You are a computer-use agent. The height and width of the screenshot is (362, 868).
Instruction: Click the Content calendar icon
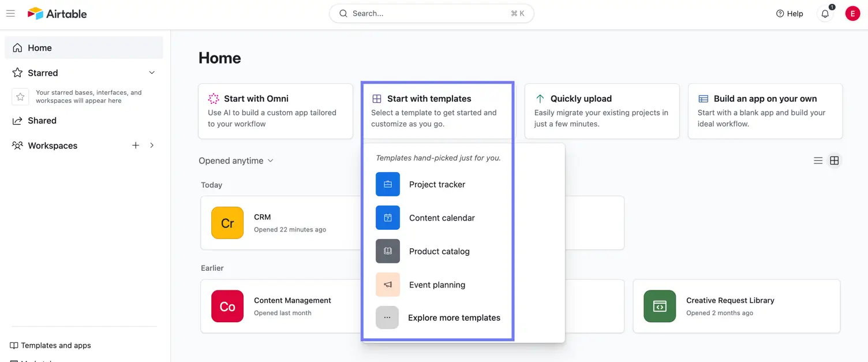point(388,218)
